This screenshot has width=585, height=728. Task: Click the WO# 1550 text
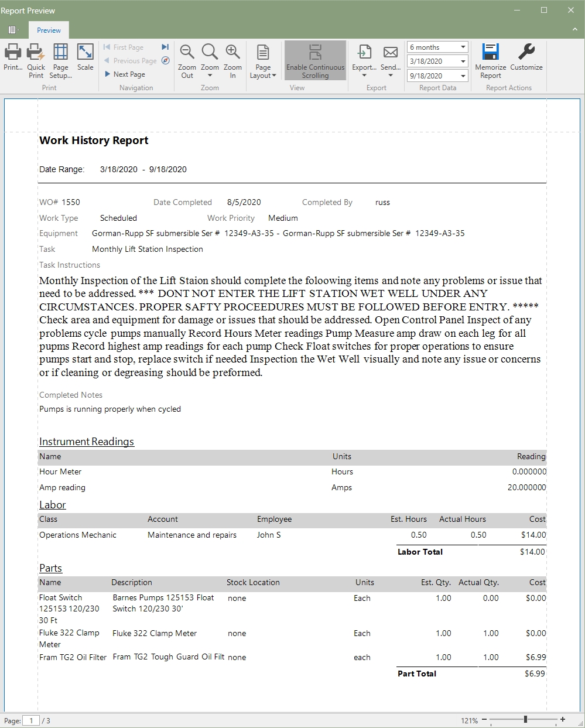60,202
